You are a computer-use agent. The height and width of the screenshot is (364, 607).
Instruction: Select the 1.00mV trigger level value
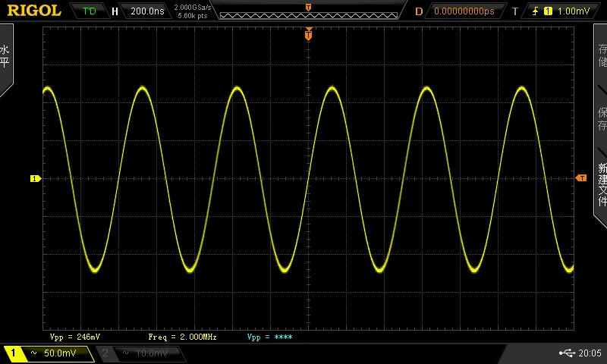pyautogui.click(x=574, y=11)
